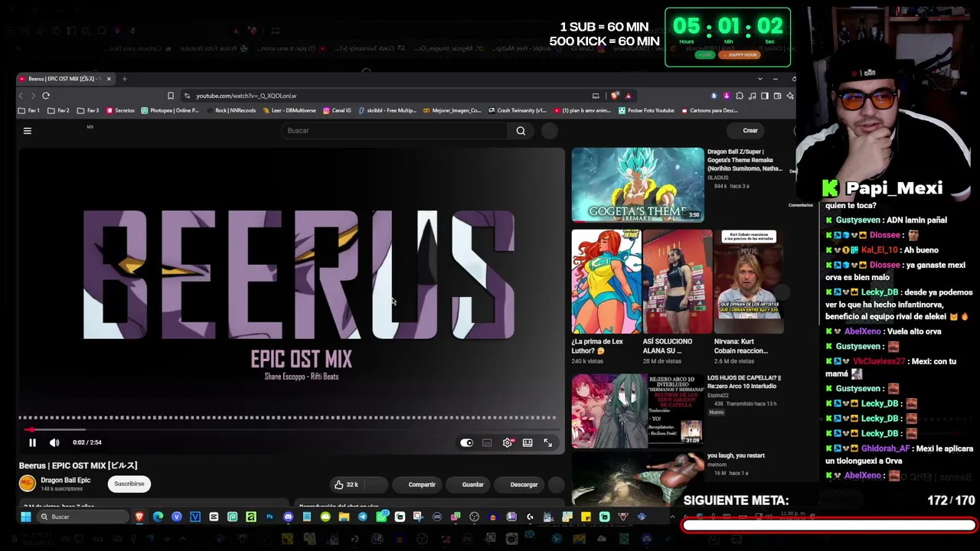Viewport: 980px width, 551px height.
Task: Open browser media control music icon
Action: (x=752, y=96)
